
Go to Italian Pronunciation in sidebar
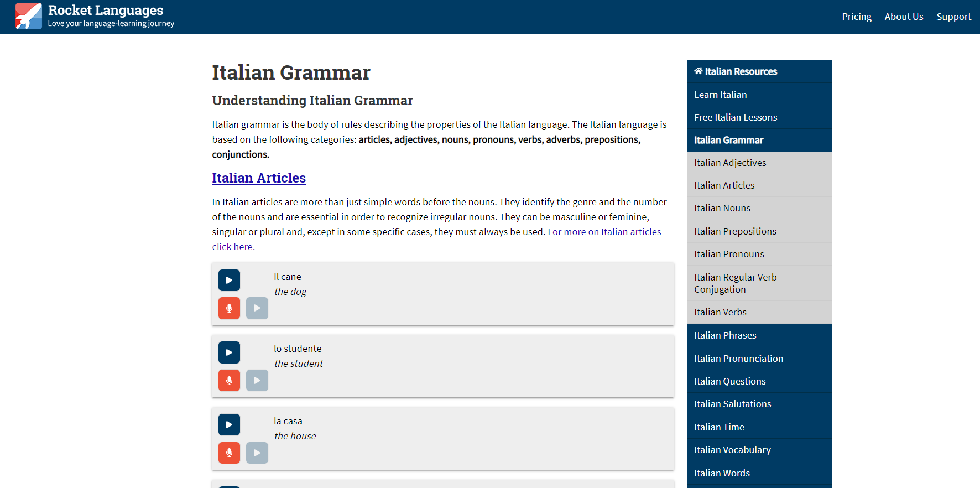coord(738,359)
